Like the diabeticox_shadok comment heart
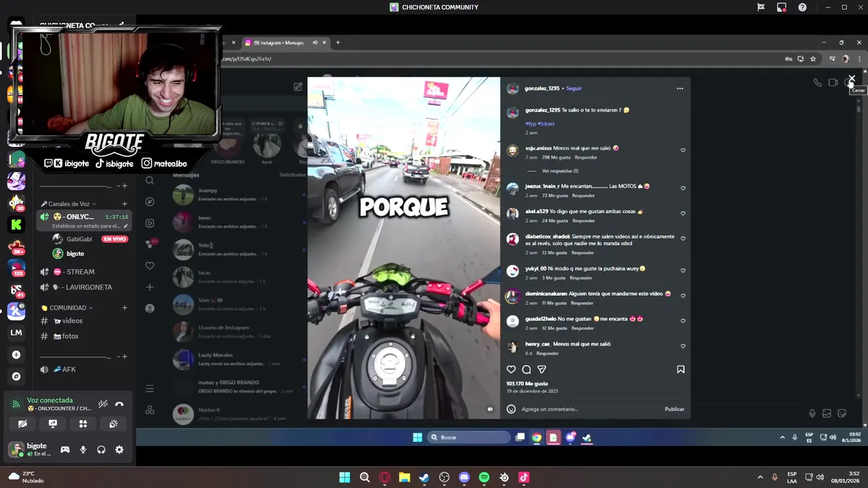 click(x=683, y=239)
